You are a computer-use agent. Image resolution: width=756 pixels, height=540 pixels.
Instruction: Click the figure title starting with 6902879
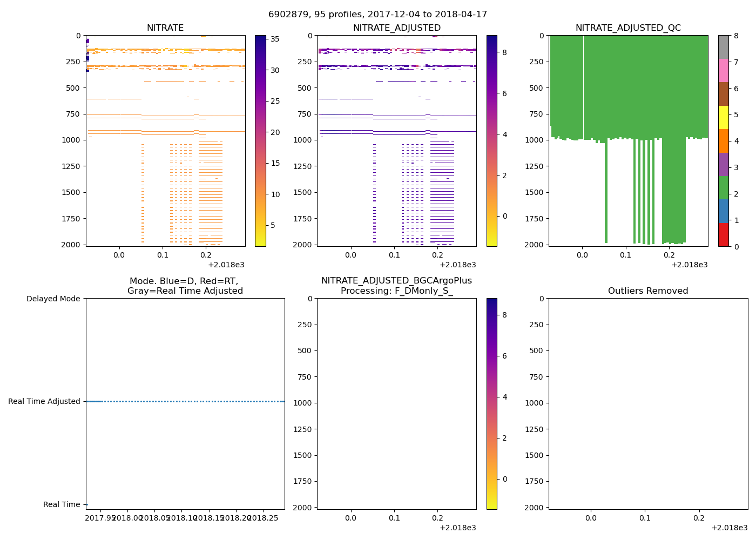pyautogui.click(x=377, y=15)
